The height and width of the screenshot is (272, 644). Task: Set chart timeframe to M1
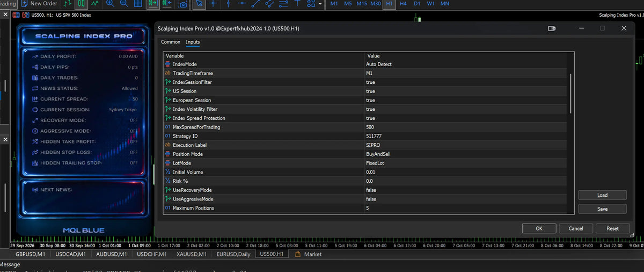click(334, 3)
